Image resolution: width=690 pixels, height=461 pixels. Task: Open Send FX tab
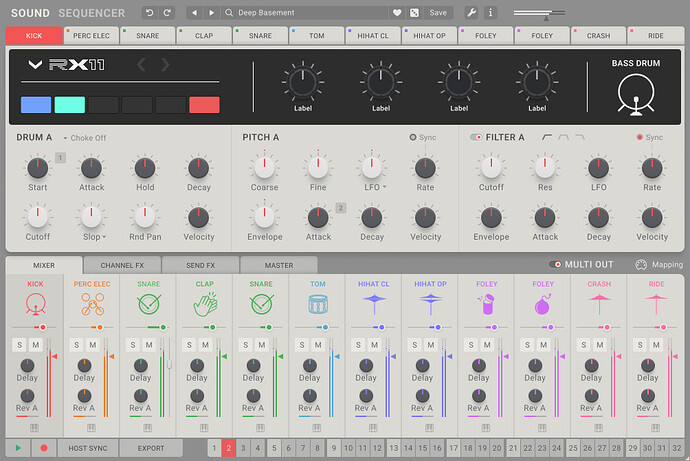(201, 265)
